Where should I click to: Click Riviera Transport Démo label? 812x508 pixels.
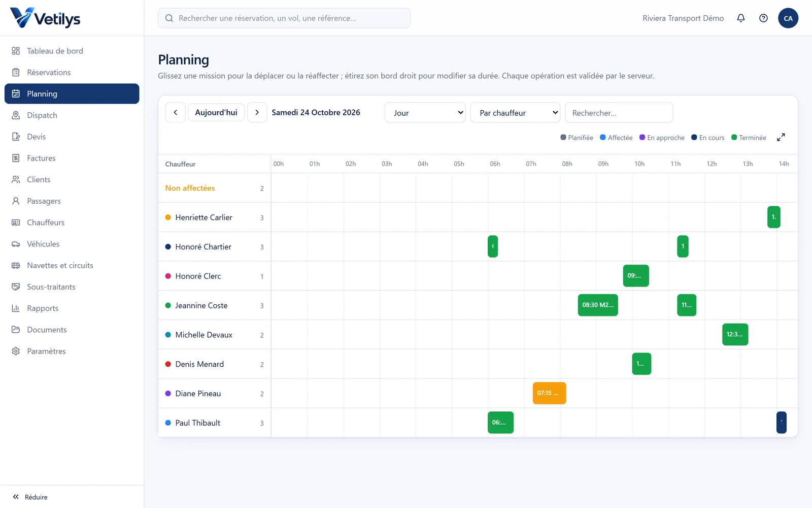pyautogui.click(x=683, y=18)
